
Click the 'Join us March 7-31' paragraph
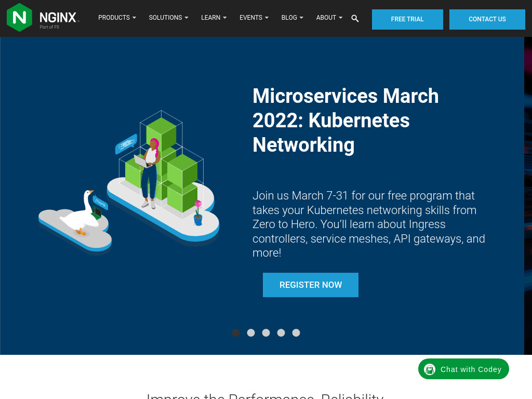[x=368, y=224]
